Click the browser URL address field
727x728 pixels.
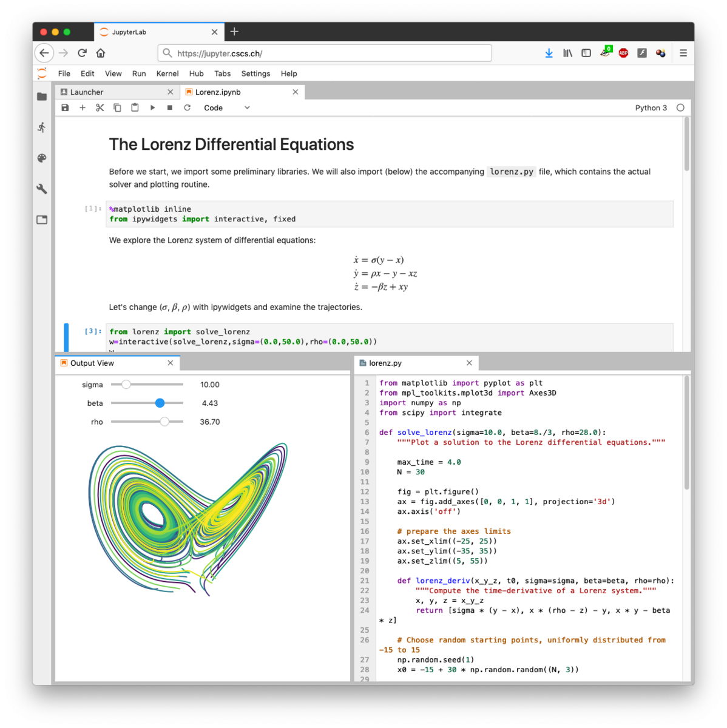325,53
